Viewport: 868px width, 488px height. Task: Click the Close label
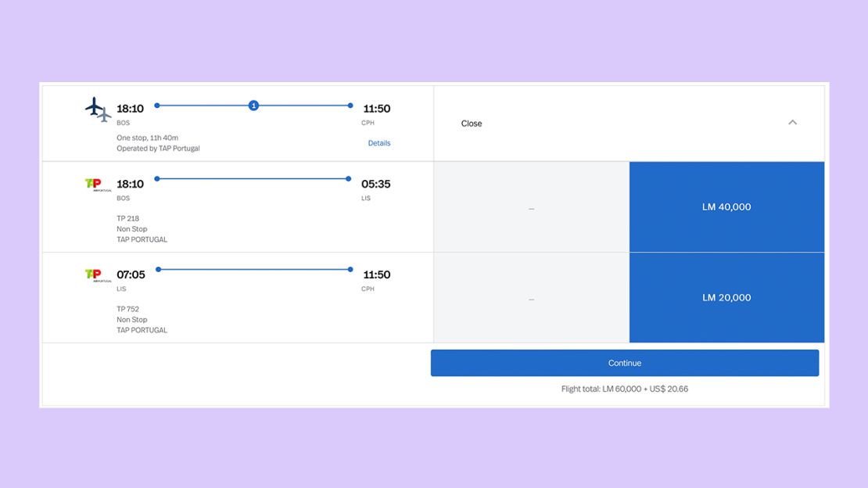(x=472, y=124)
